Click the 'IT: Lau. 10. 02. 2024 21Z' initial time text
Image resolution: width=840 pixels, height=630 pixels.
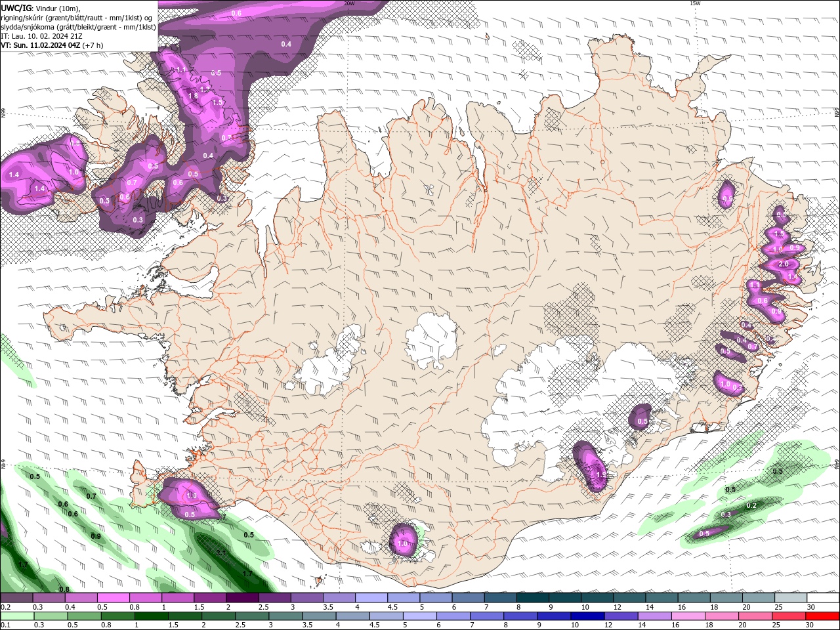tap(41, 36)
